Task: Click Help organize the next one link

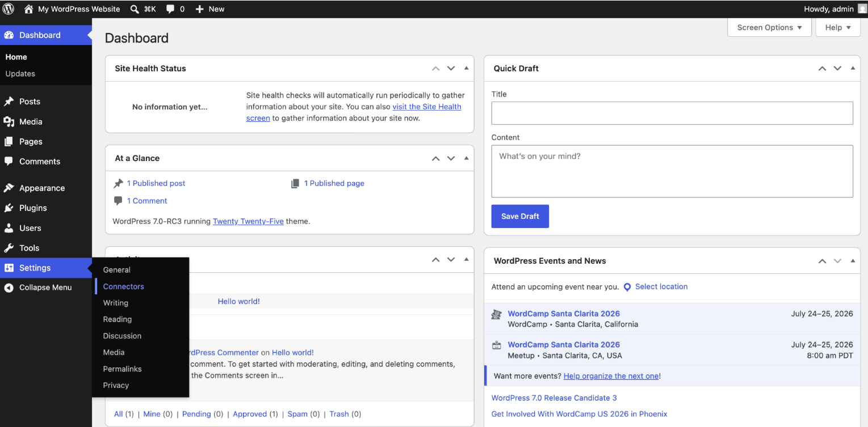Action: 611,375
